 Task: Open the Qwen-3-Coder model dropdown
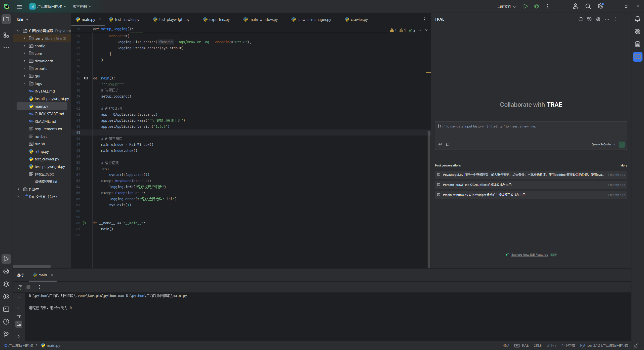tap(603, 144)
